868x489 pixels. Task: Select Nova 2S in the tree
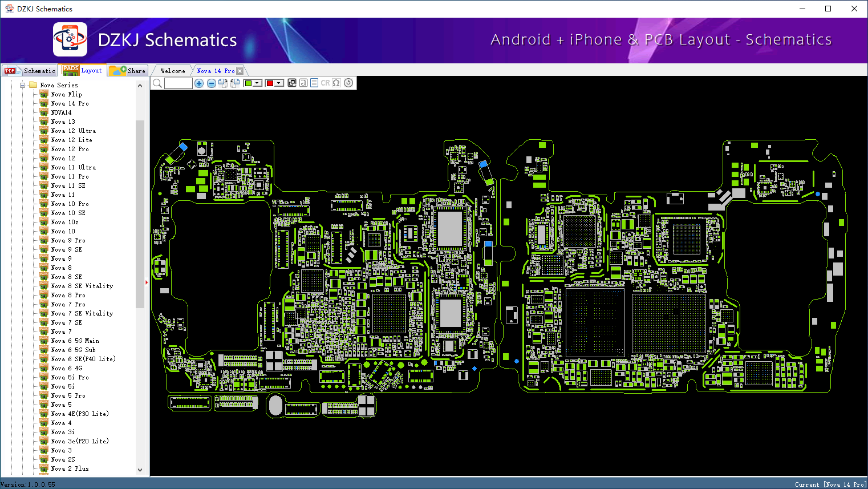[x=63, y=459]
